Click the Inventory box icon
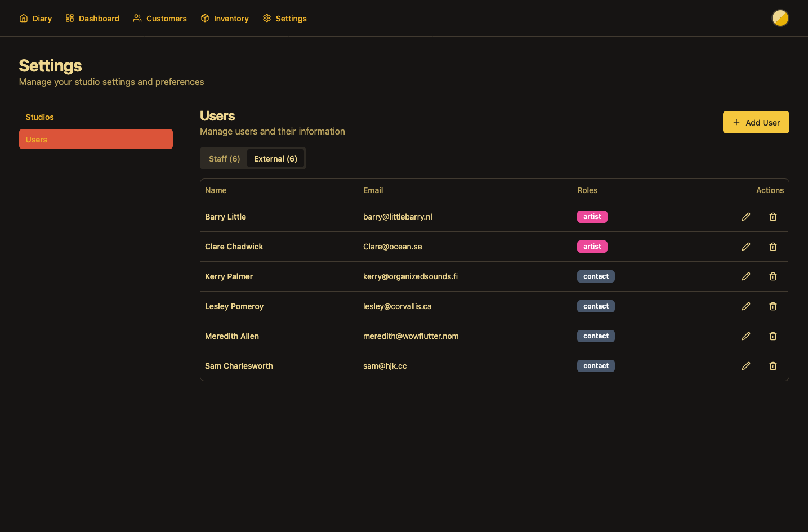Screen dimensions: 808x532 click(x=204, y=18)
